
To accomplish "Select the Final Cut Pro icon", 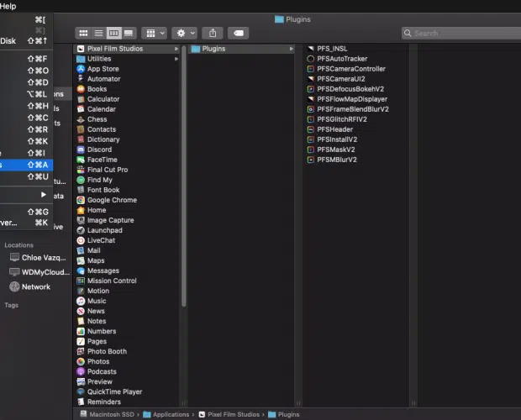I will (x=81, y=170).
